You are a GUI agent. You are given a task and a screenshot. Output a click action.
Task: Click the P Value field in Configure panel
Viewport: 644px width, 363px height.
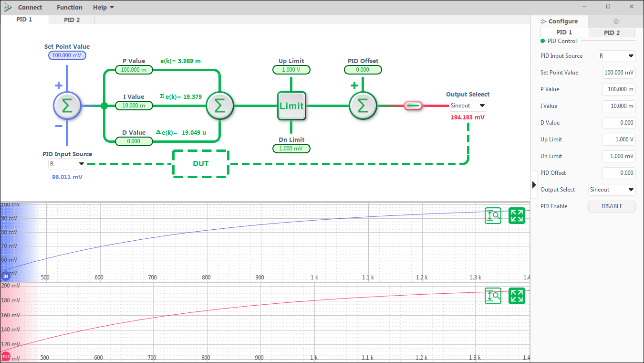point(619,89)
